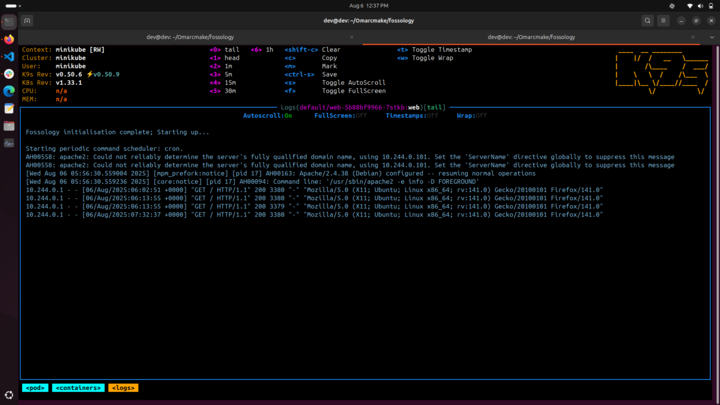Minimize the terminal window
The height and width of the screenshot is (405, 720).
(681, 21)
